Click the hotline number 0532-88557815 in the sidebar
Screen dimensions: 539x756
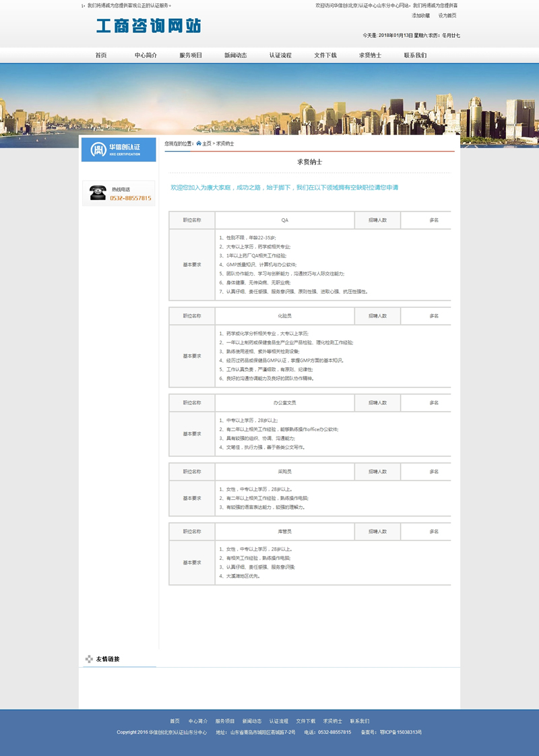pos(131,199)
